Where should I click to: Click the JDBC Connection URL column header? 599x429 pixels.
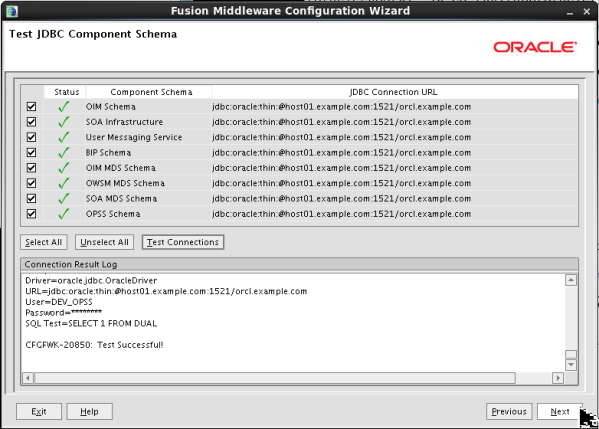[x=395, y=92]
